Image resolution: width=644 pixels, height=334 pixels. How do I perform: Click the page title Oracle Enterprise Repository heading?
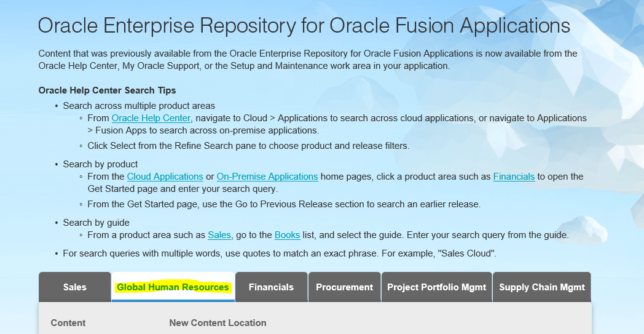point(304,25)
